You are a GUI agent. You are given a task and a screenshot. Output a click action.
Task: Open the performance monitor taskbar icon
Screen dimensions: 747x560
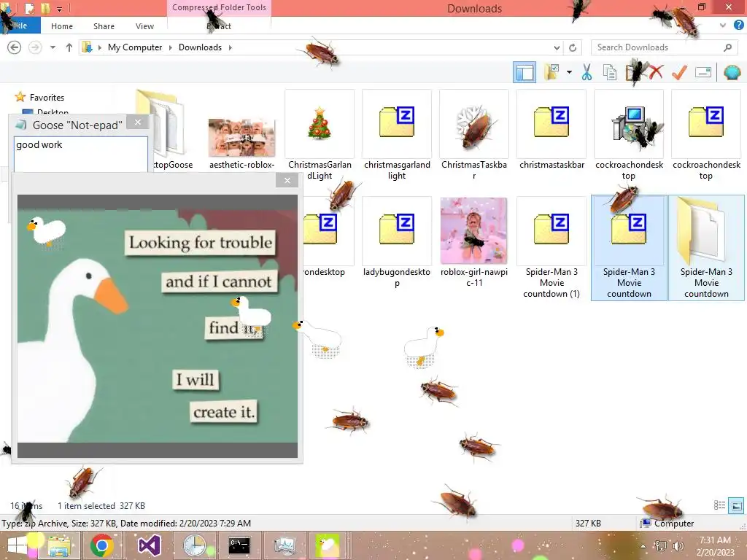(x=285, y=545)
